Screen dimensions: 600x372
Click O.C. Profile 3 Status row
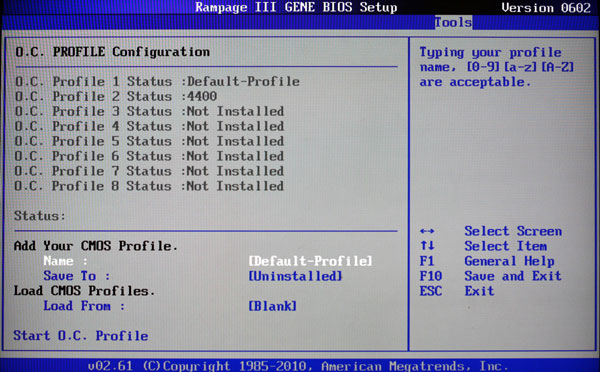point(149,111)
